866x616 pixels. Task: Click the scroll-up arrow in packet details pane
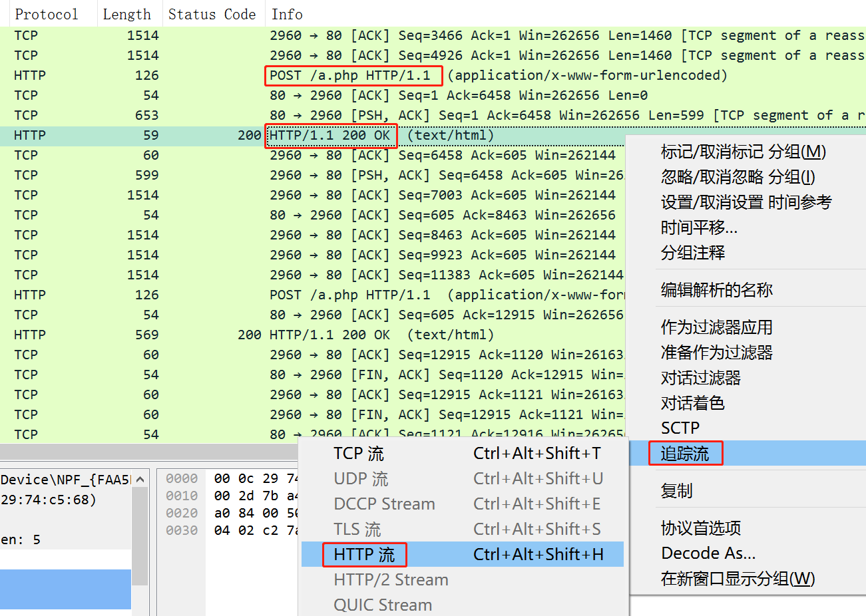tap(140, 479)
